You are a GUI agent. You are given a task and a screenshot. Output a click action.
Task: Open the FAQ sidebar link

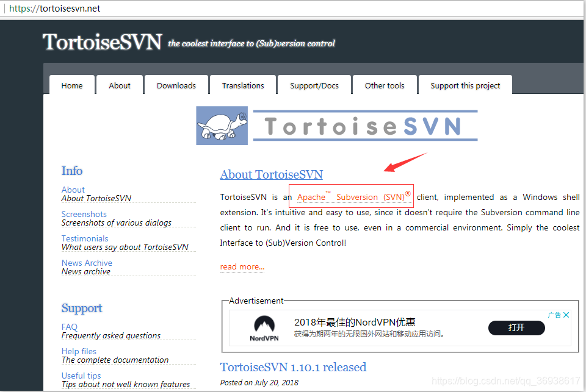(70, 327)
